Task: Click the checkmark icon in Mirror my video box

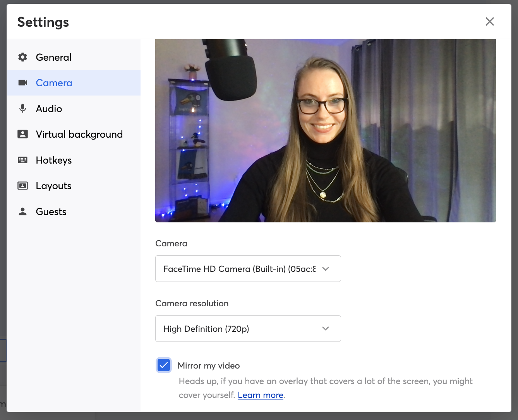Action: coord(163,365)
